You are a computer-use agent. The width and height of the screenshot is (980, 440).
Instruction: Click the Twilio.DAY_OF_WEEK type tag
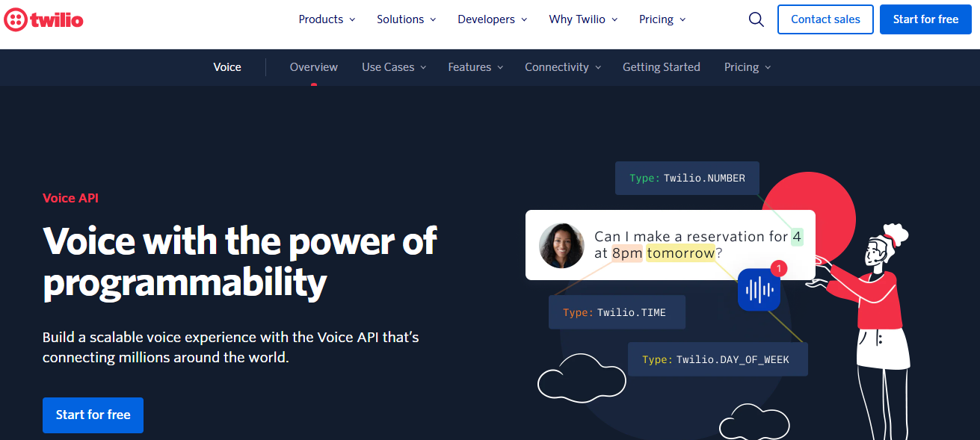(718, 359)
